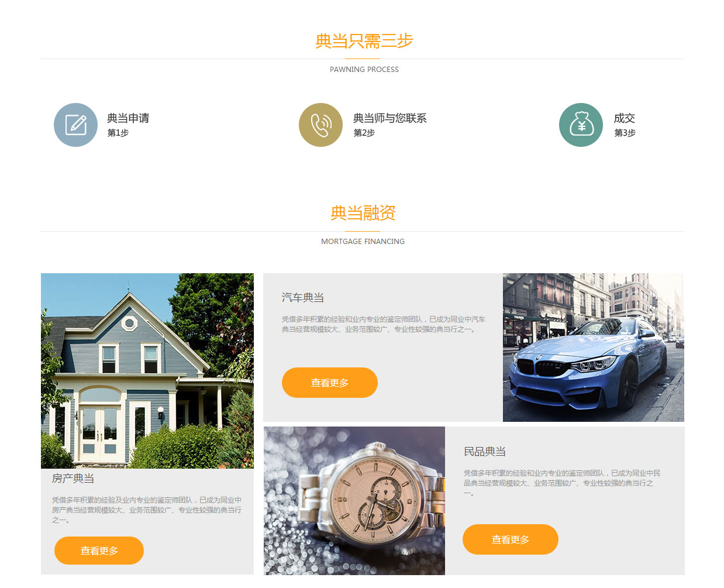Click the MORTGAGE FINANCING subtitle
This screenshot has width=724, height=588.
tap(363, 242)
